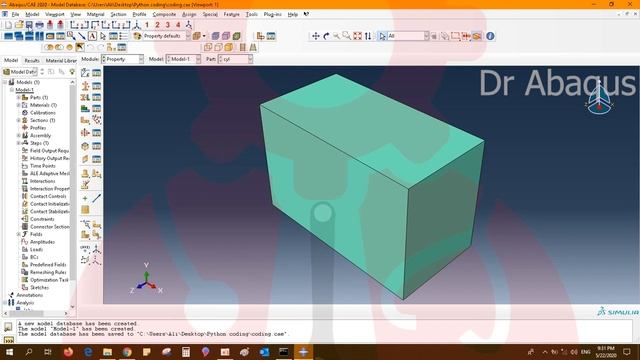Click the Print icon in toolbar
640x360 pixels.
click(x=40, y=25)
